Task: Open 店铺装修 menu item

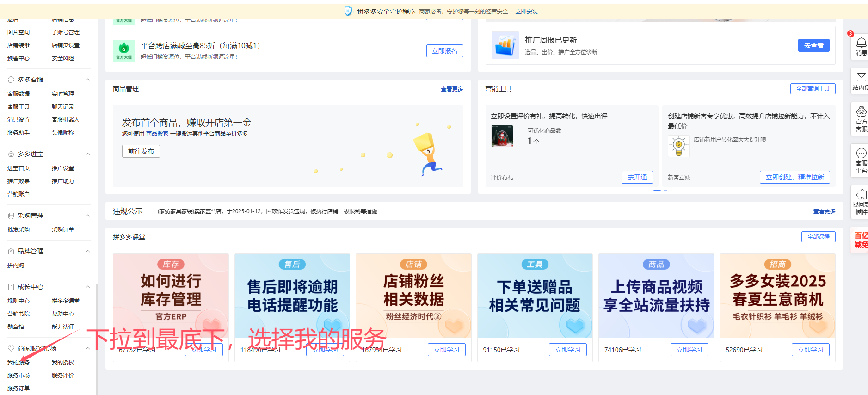Action: [18, 45]
